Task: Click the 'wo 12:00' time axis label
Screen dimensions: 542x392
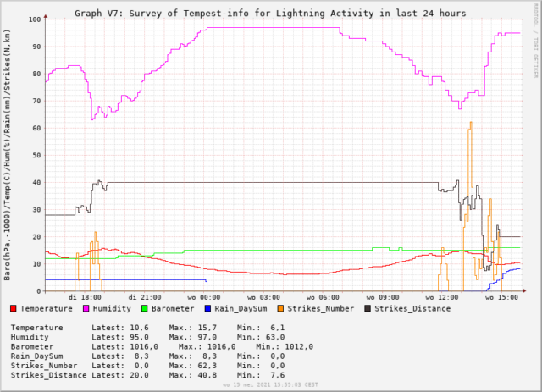Action: 442,297
